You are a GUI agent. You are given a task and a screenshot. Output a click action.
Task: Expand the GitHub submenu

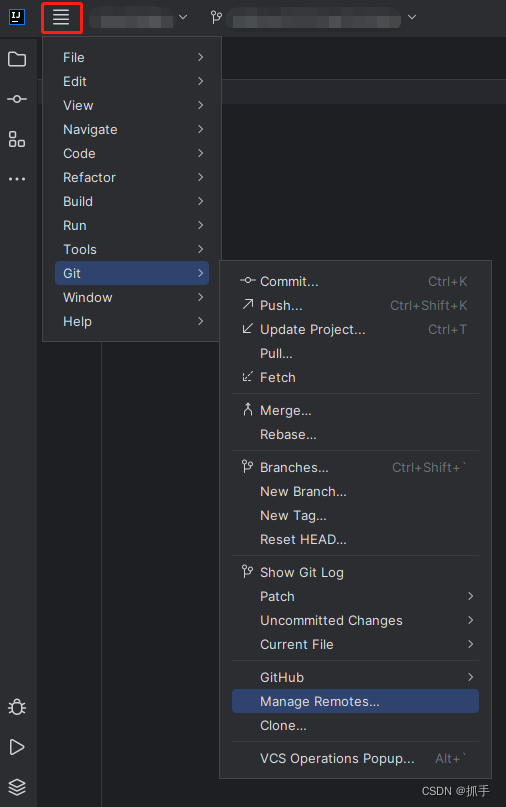355,677
